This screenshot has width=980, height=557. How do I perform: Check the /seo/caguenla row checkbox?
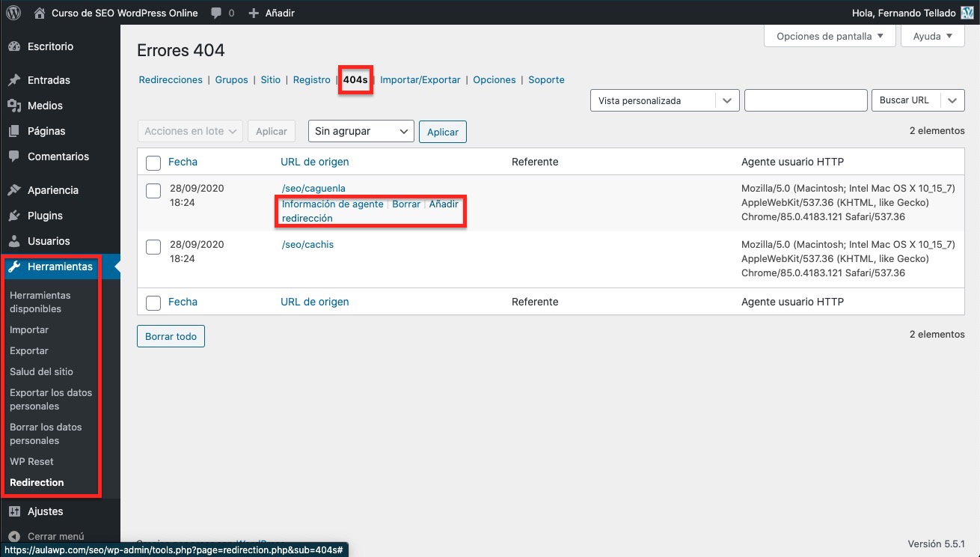[x=153, y=191]
